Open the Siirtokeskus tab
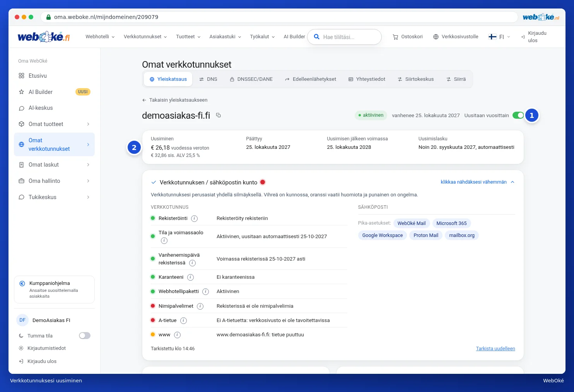Screen dimensions: 574x392 tap(416, 79)
